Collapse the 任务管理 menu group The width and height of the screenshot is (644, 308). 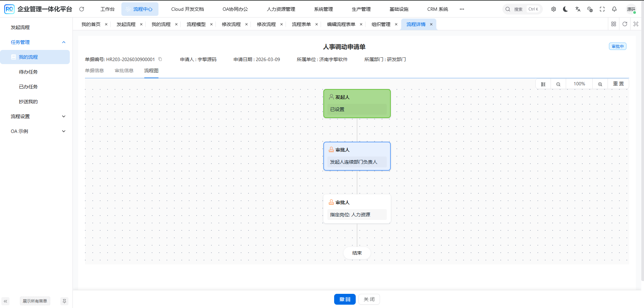pyautogui.click(x=37, y=42)
